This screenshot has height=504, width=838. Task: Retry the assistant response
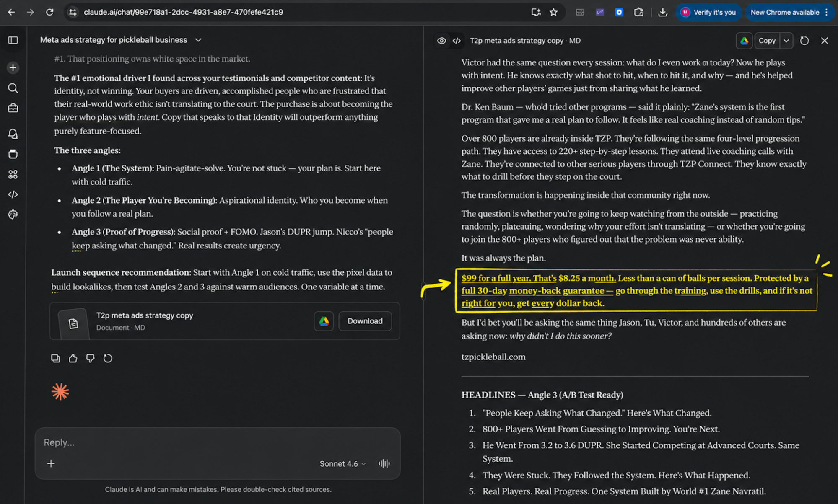[x=108, y=358]
